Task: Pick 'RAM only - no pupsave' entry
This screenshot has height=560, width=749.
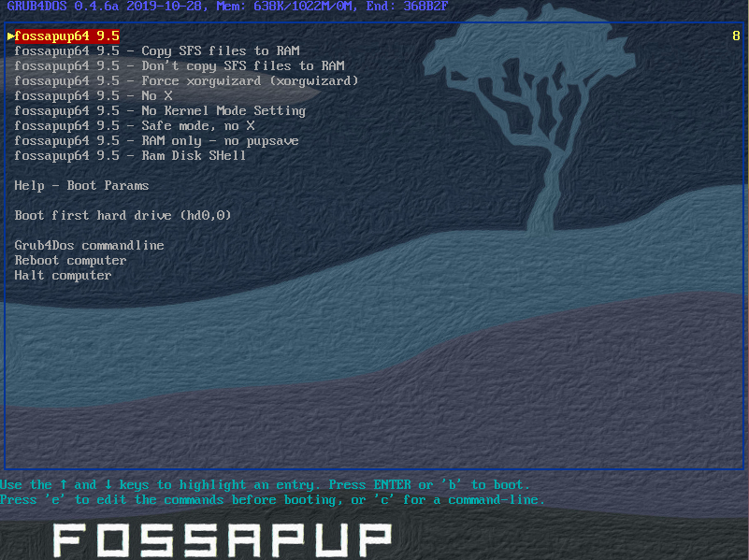Action: click(x=157, y=141)
